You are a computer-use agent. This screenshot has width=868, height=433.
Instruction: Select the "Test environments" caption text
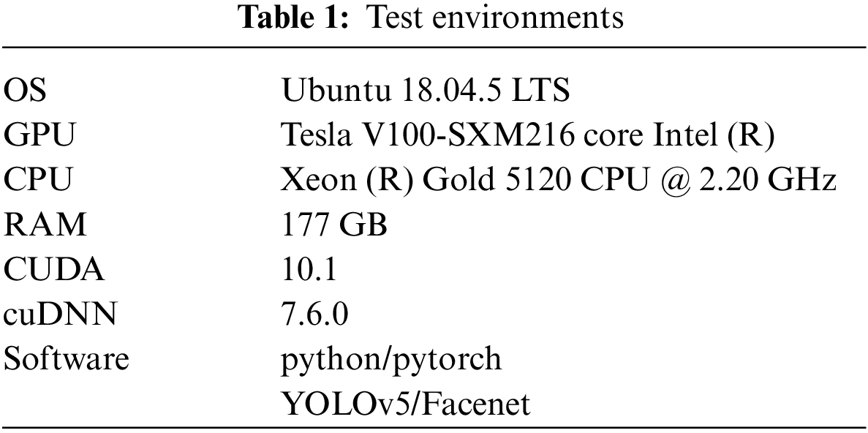[494, 18]
